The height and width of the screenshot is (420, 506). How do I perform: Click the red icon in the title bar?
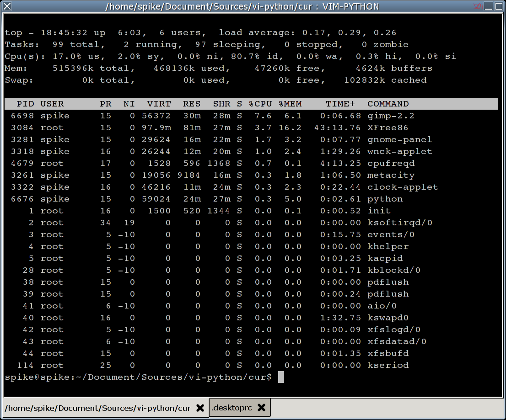coord(478,6)
